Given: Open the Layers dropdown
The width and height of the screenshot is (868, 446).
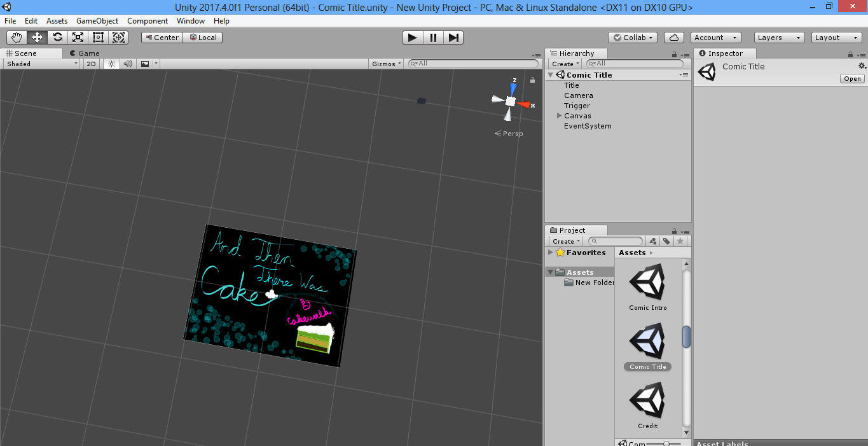Looking at the screenshot, I should point(779,38).
